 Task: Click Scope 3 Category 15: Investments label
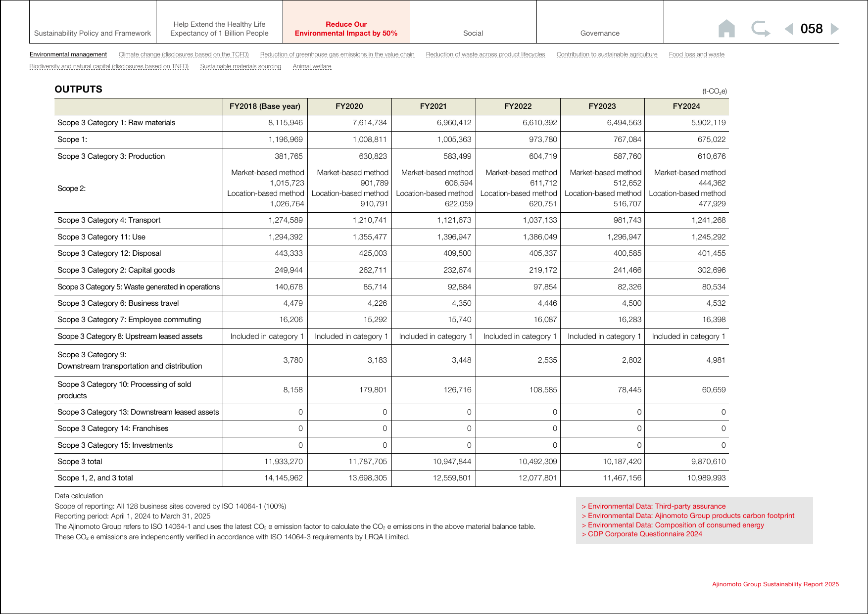(115, 445)
